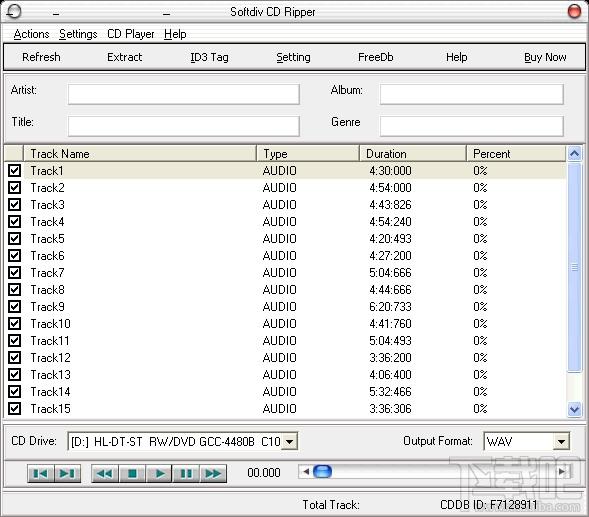Toggle the Track13 checkbox
Screen dimensions: 589x517
coord(14,375)
